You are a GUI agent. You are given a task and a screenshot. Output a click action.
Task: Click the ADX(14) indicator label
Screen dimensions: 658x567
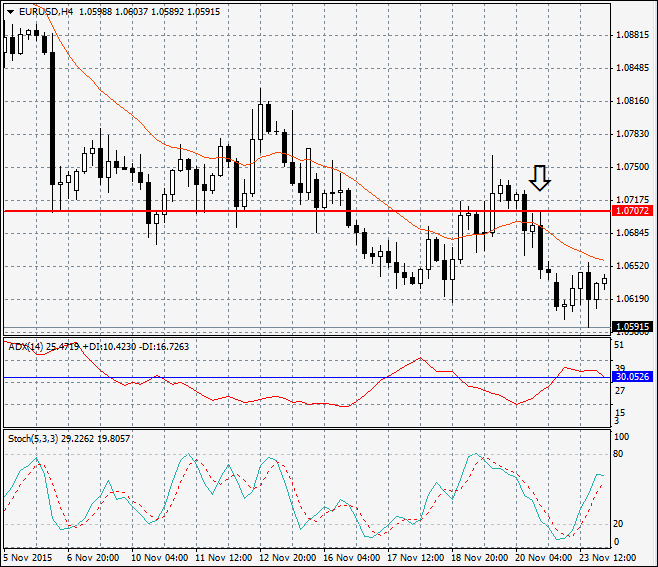pyautogui.click(x=26, y=347)
